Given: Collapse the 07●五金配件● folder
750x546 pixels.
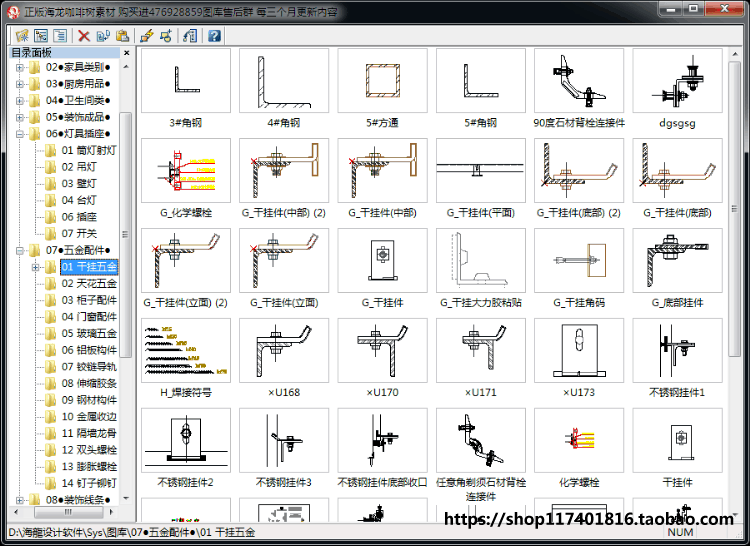Looking at the screenshot, I should pos(20,251).
